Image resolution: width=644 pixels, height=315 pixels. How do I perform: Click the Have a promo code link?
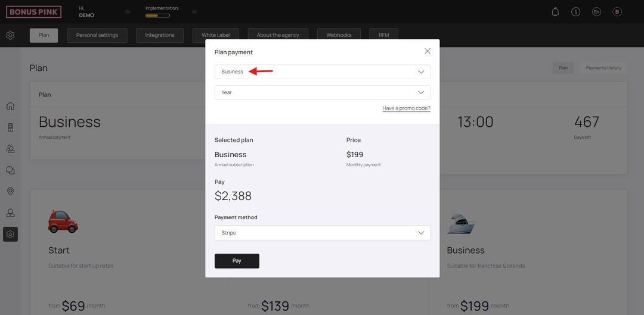point(406,108)
